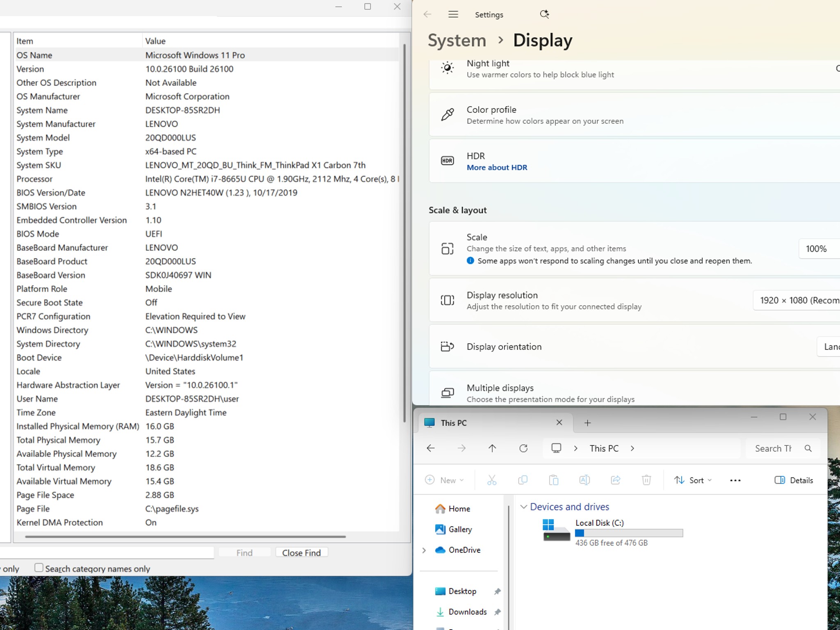840x630 pixels.
Task: Collapse the Devices and drives group
Action: point(524,507)
